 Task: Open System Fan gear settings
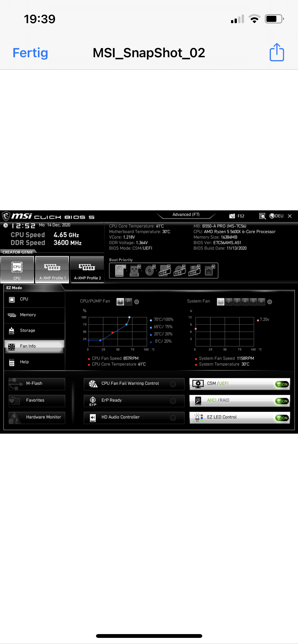(270, 302)
